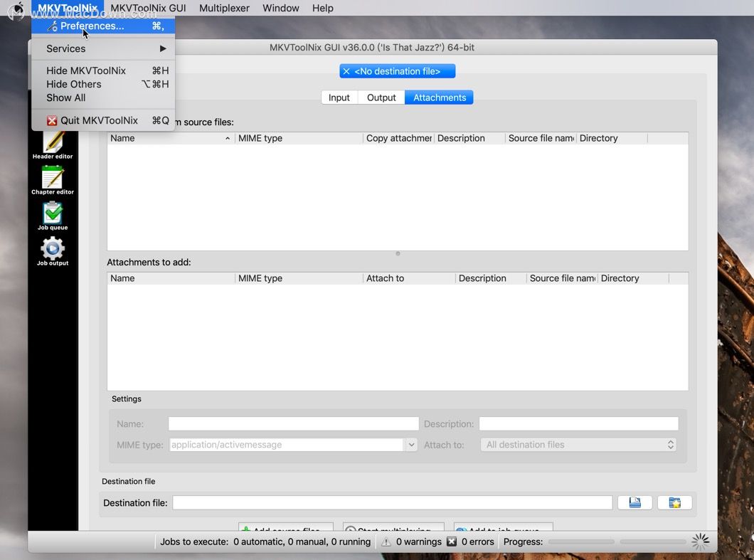Viewport: 754px width, 560px height.
Task: Open the Chapter editor tool
Action: 53,179
